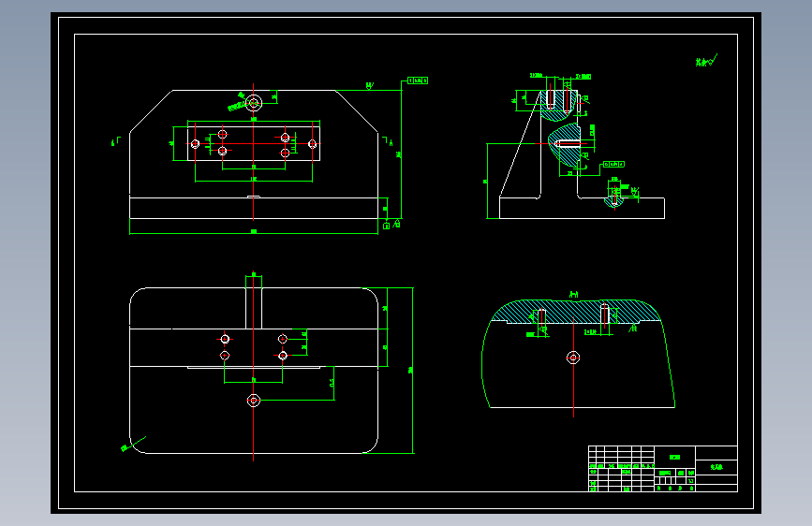Click the long hatched band in the section view
Viewport: 812px width, 526px height.
tap(575, 312)
